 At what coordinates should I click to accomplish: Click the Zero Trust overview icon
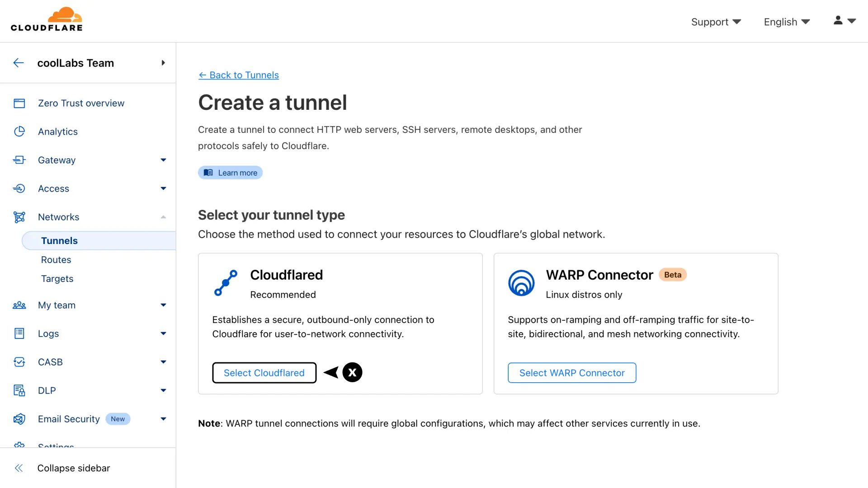[19, 103]
